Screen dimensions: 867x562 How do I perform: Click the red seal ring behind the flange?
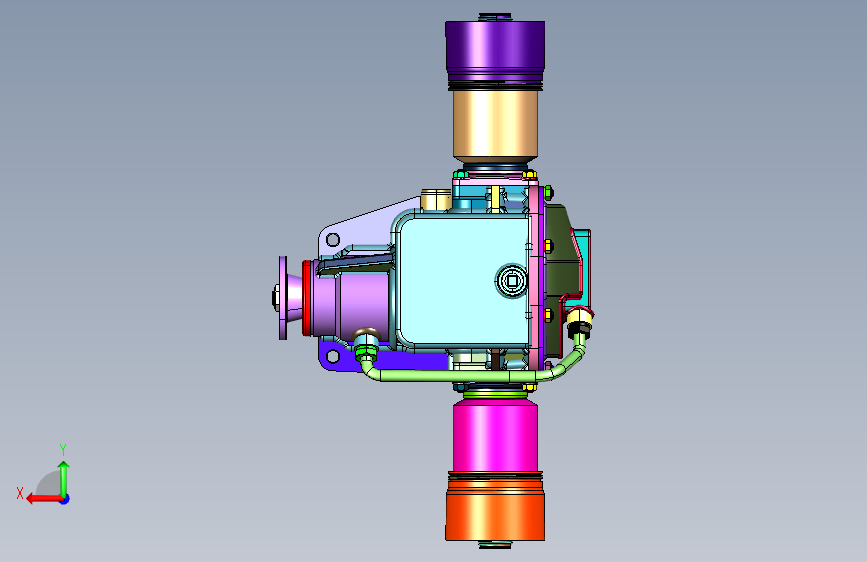306,298
